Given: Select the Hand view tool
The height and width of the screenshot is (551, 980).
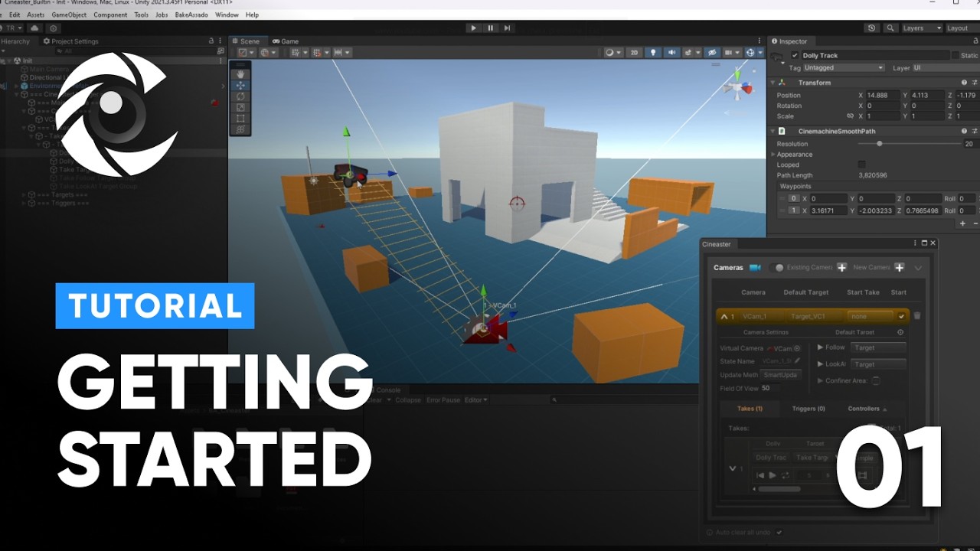Looking at the screenshot, I should (240, 74).
